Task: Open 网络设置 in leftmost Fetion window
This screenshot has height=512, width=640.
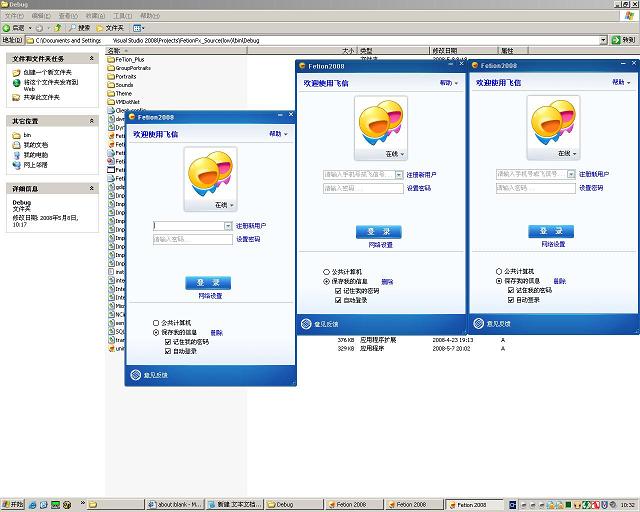Action: [x=210, y=296]
